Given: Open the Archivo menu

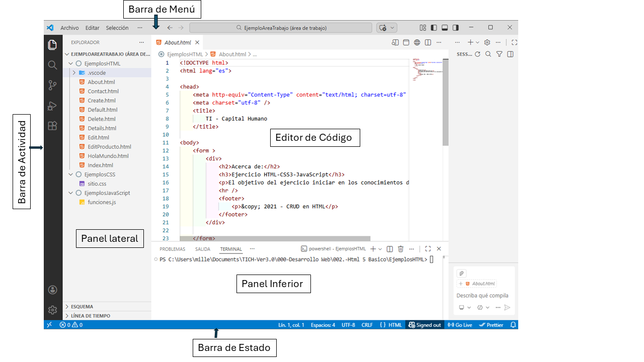Looking at the screenshot, I should pos(69,28).
